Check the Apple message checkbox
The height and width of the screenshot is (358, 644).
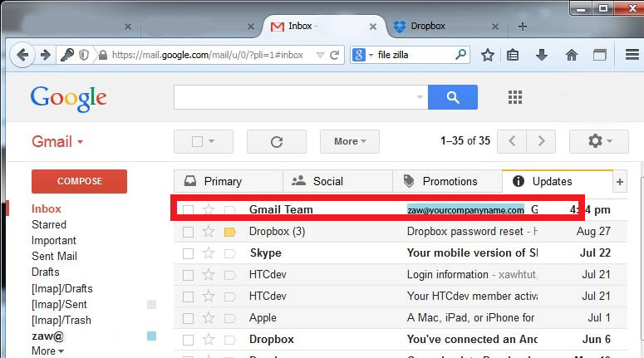point(188,319)
